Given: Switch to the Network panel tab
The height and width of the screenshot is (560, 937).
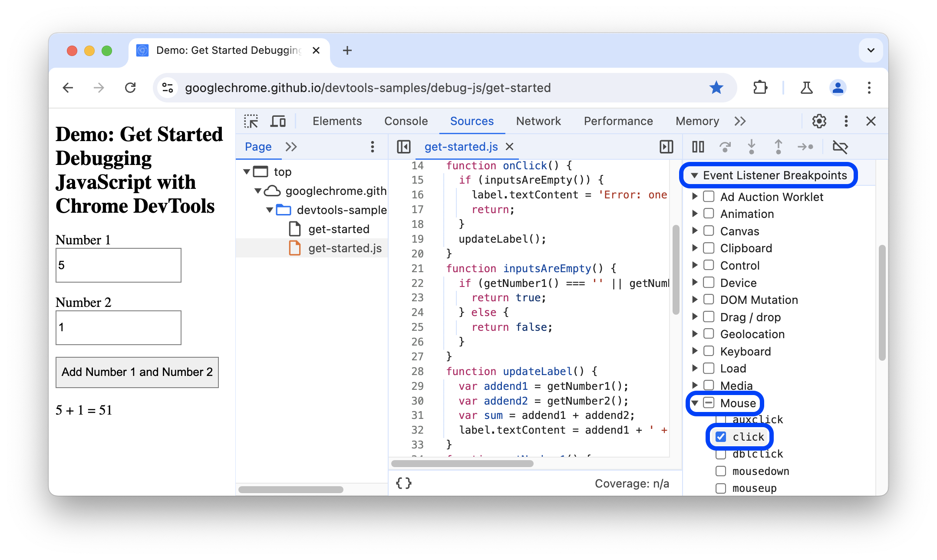Looking at the screenshot, I should (538, 121).
